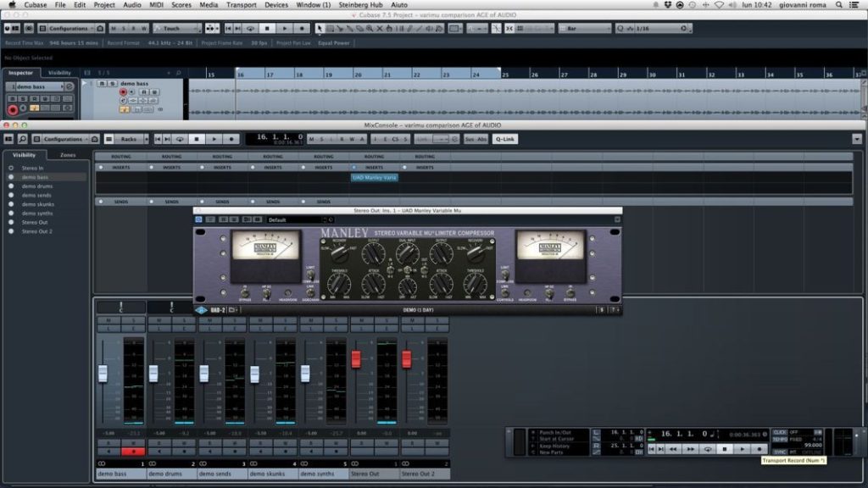Switch to the Zones tab in the MixConsole
Image resolution: width=868 pixels, height=488 pixels.
[67, 156]
